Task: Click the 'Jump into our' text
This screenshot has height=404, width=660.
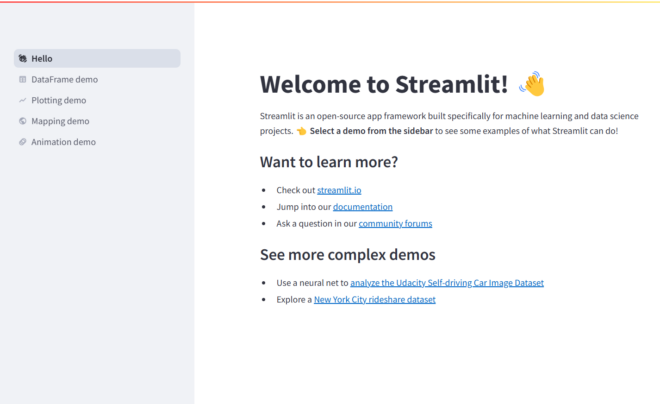Action: point(304,207)
